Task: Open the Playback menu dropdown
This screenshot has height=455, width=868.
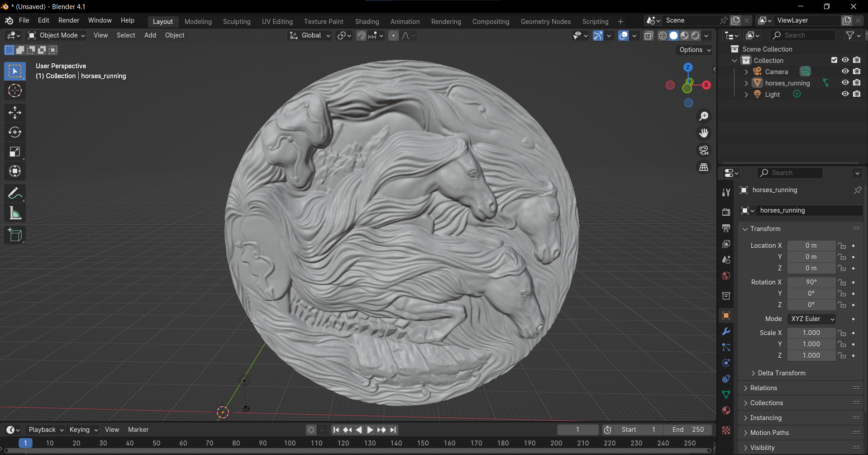Action: click(45, 430)
